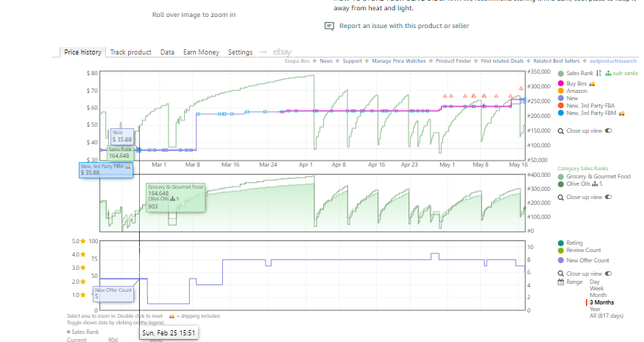Set chart range to Year
Screen dimensions: 644x342
595,309
